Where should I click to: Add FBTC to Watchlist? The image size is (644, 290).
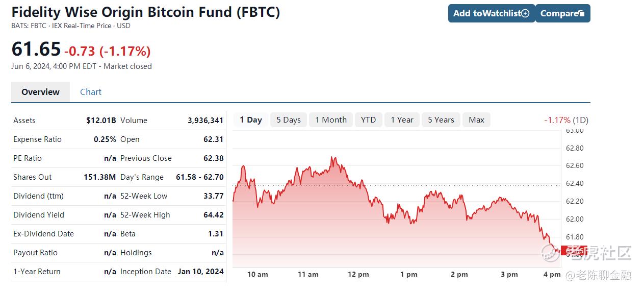(492, 13)
